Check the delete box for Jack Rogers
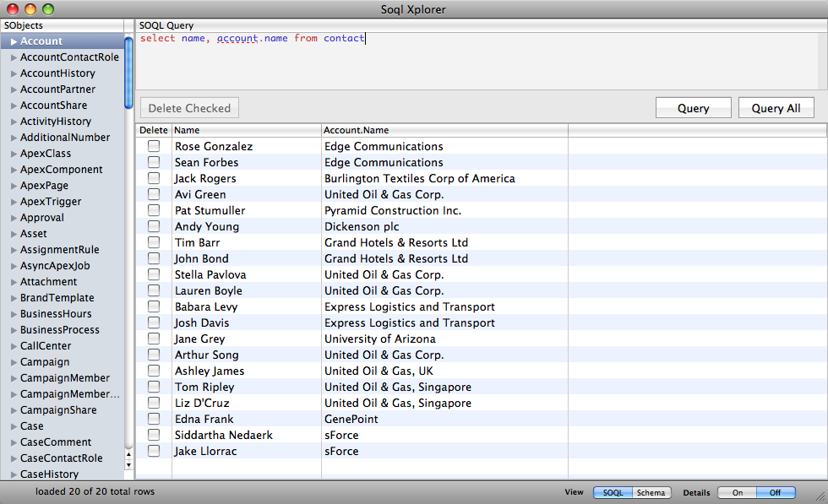 coord(154,178)
